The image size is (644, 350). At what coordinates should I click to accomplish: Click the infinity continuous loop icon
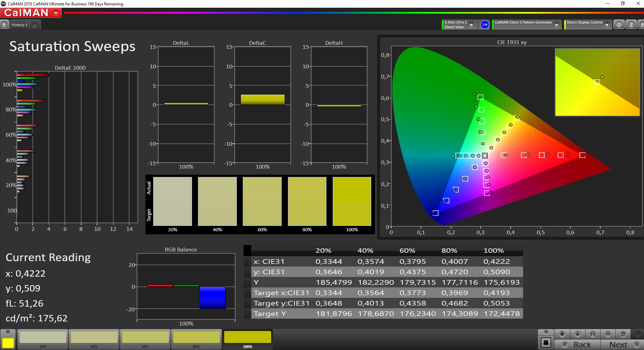coord(608,334)
